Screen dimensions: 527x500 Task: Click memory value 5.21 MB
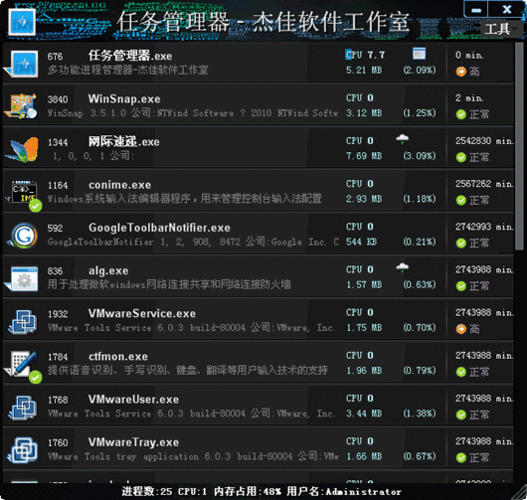click(x=364, y=70)
